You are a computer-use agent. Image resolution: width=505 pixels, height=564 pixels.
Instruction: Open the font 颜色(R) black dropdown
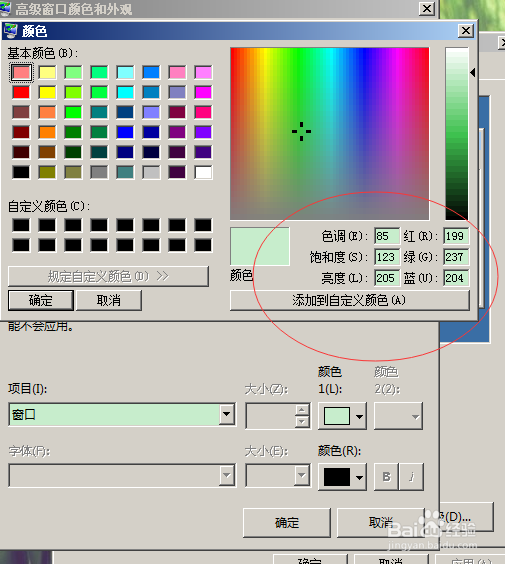342,477
